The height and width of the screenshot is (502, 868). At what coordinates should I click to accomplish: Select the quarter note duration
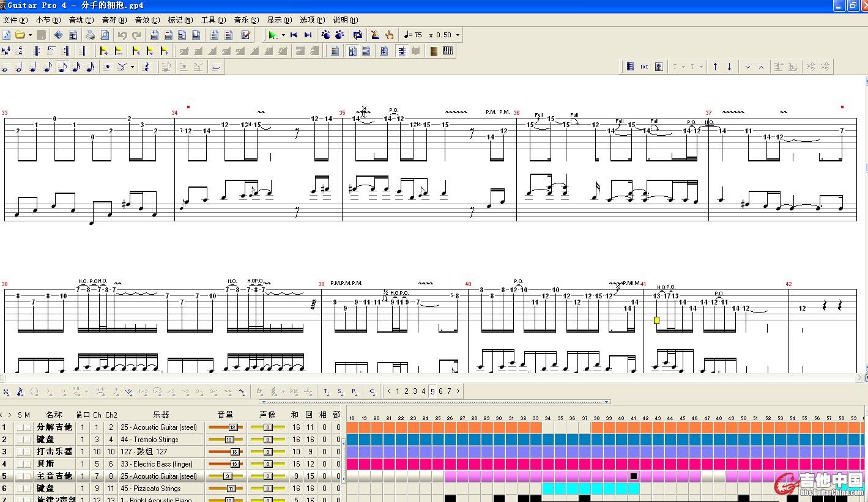coord(33,67)
